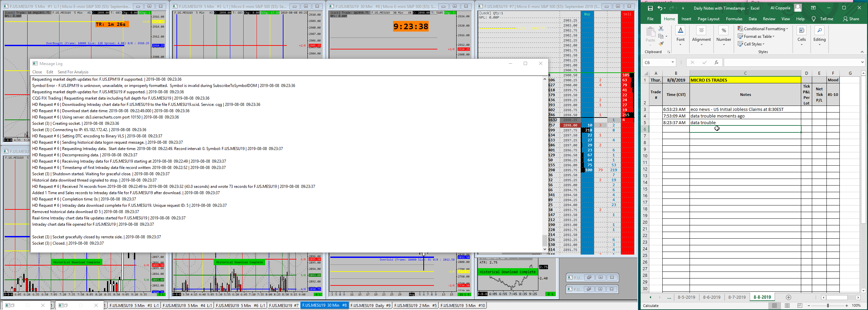Open the Name Box dropdown showing C6
This screenshot has width=868, height=310.
coord(673,62)
